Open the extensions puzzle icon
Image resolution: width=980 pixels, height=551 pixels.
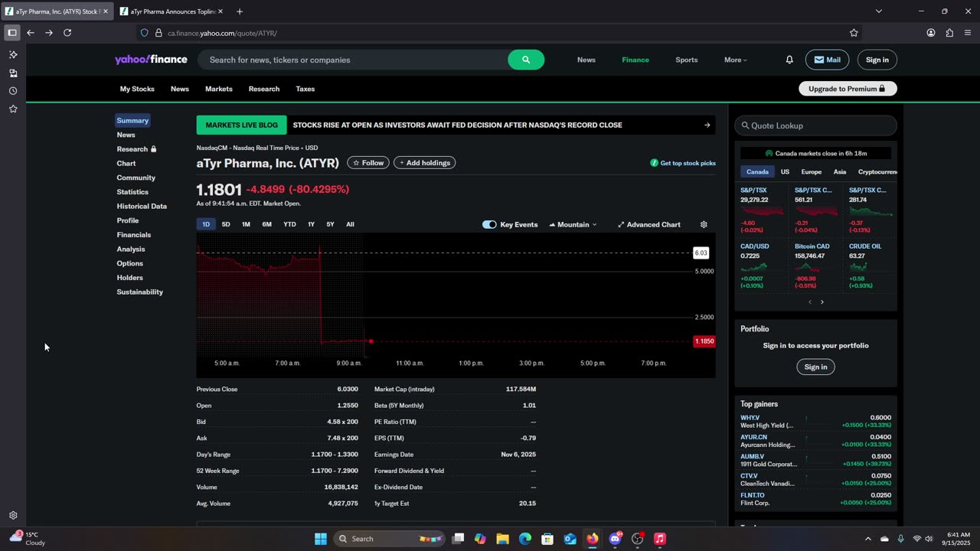click(949, 33)
